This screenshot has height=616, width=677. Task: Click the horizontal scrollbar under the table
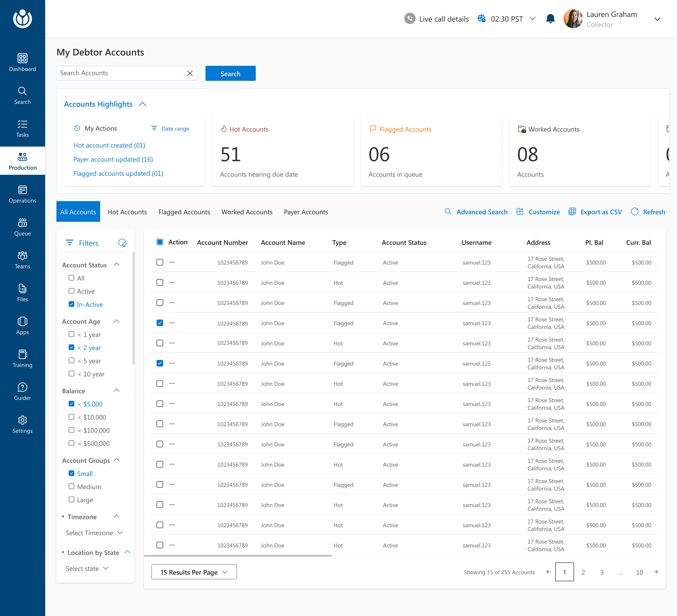click(x=238, y=556)
